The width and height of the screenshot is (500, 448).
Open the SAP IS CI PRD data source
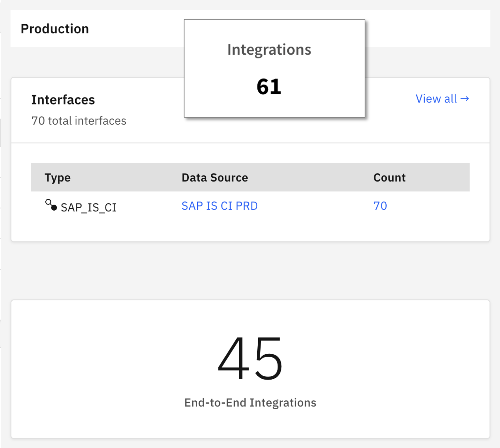(x=219, y=206)
